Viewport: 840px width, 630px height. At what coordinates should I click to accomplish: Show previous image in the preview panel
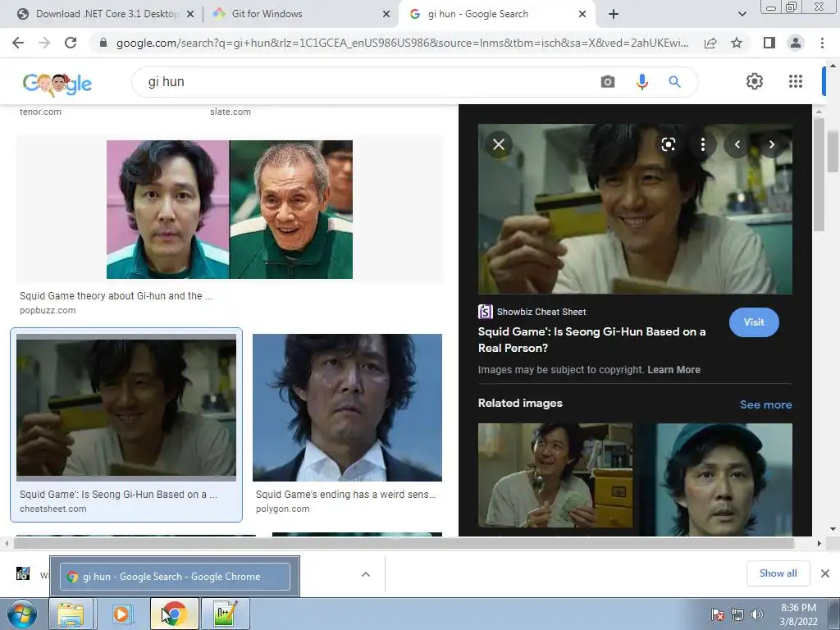pos(737,144)
